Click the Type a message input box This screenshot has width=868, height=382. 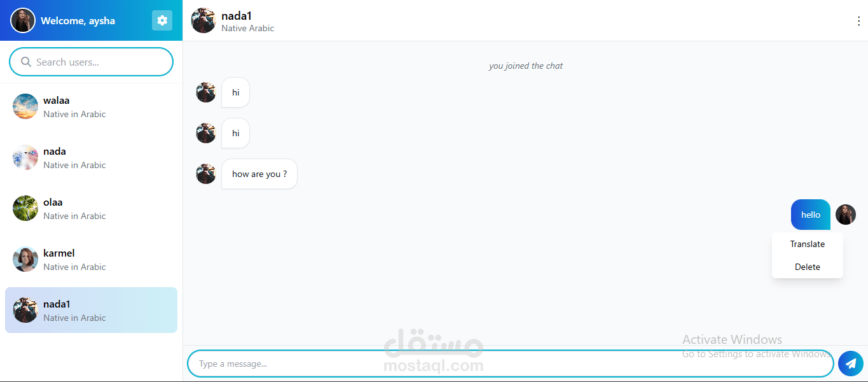(x=511, y=364)
